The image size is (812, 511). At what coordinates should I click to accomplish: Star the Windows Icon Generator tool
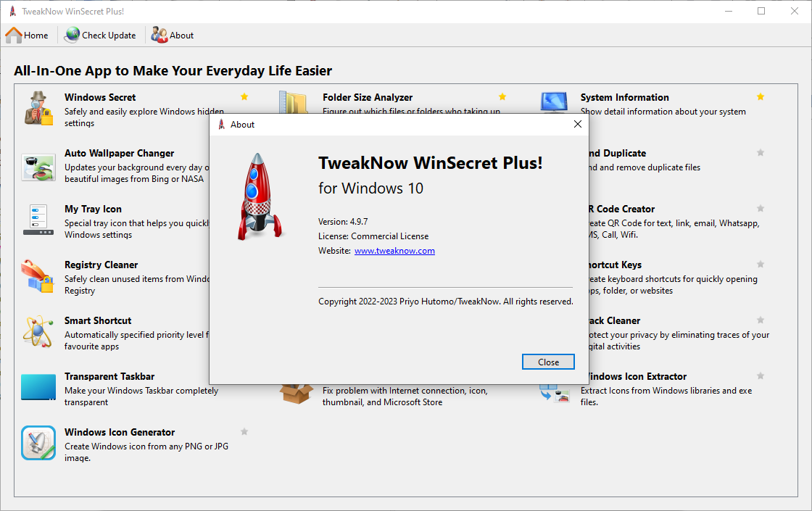[244, 432]
